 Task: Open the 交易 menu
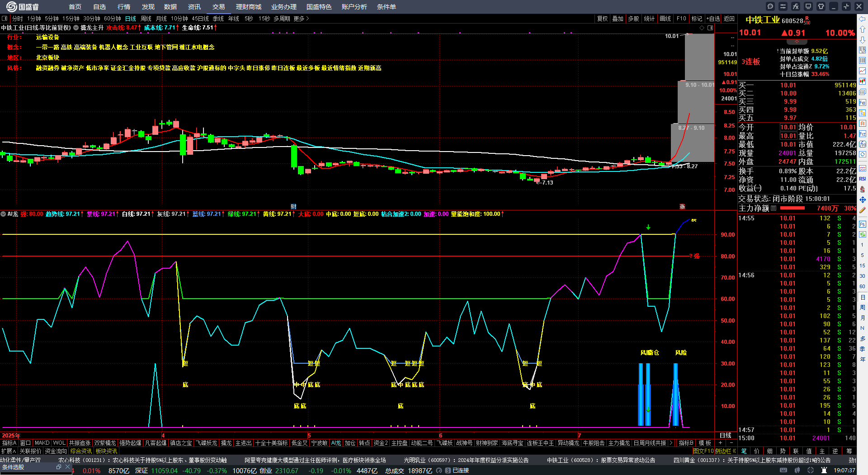coord(218,7)
